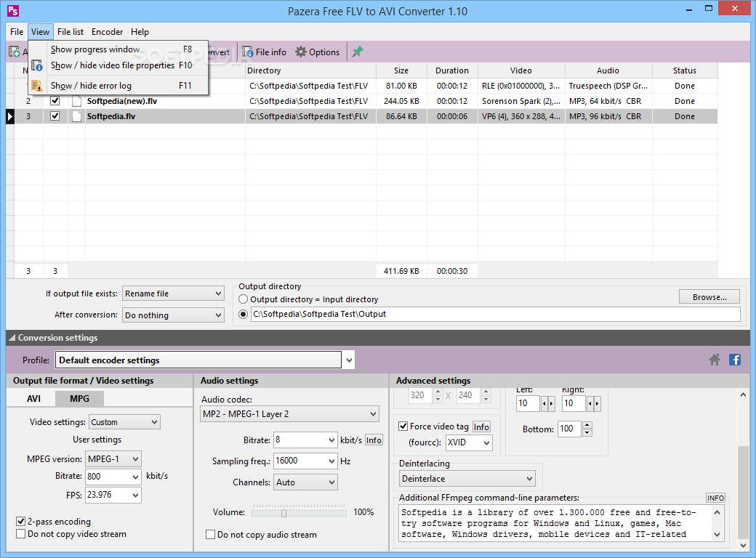
Task: Open the If output file exists dropdown
Action: (x=173, y=294)
